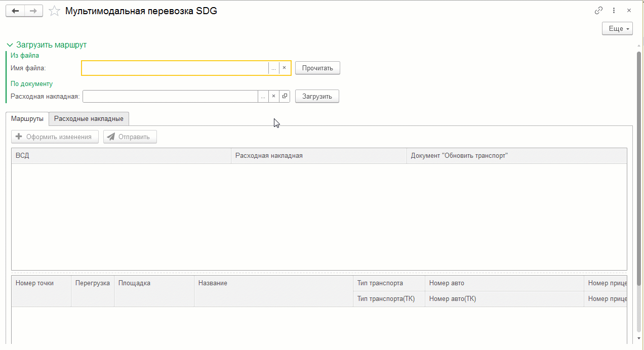Click the Номер точки column header
The height and width of the screenshot is (350, 644).
tap(41, 291)
